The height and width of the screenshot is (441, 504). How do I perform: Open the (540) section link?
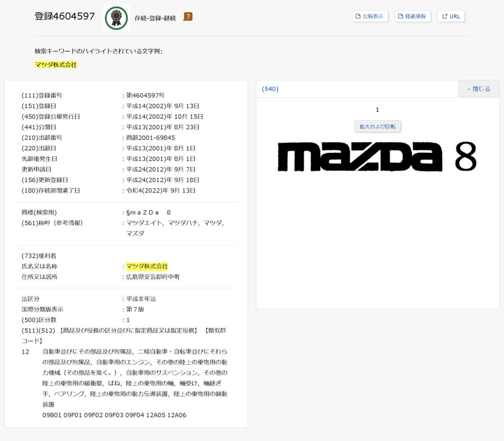[270, 89]
